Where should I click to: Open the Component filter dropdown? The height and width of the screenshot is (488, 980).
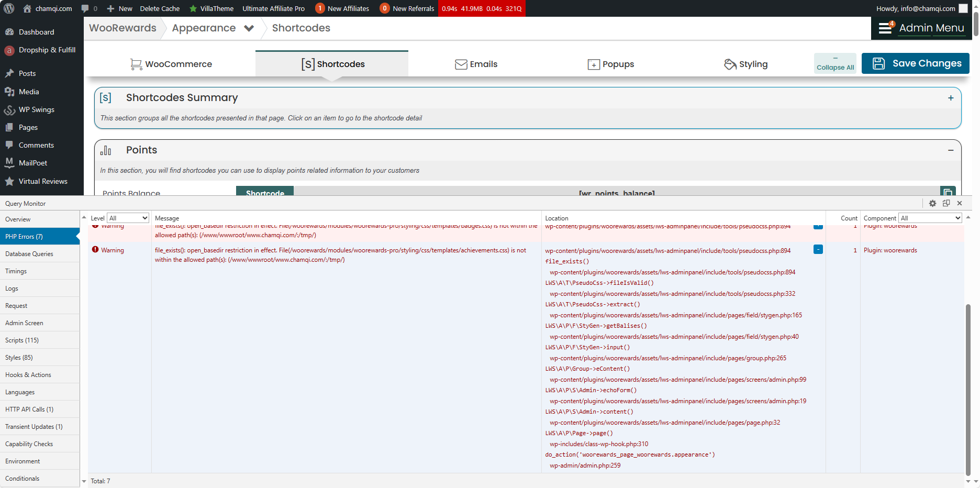click(x=930, y=218)
